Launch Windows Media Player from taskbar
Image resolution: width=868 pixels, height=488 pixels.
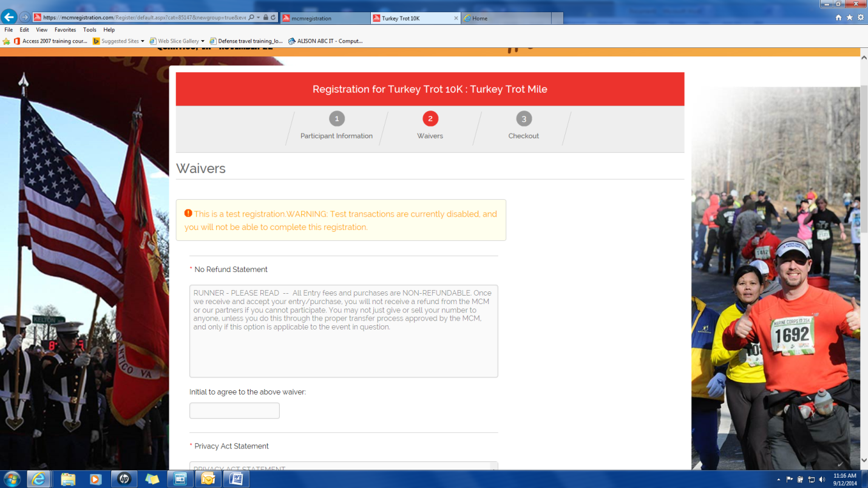pos(95,479)
